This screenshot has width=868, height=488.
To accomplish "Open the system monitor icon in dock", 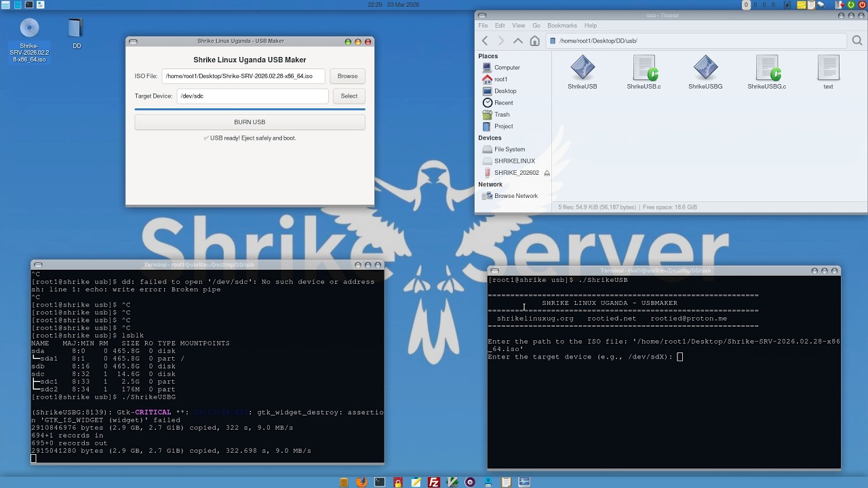I will coord(524,482).
